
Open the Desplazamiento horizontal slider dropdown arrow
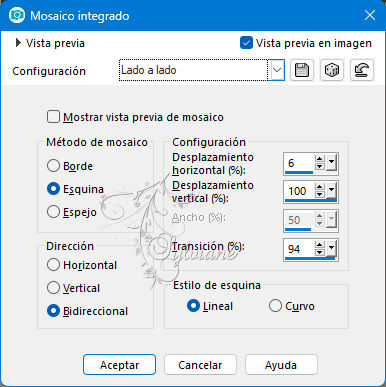pyautogui.click(x=331, y=163)
